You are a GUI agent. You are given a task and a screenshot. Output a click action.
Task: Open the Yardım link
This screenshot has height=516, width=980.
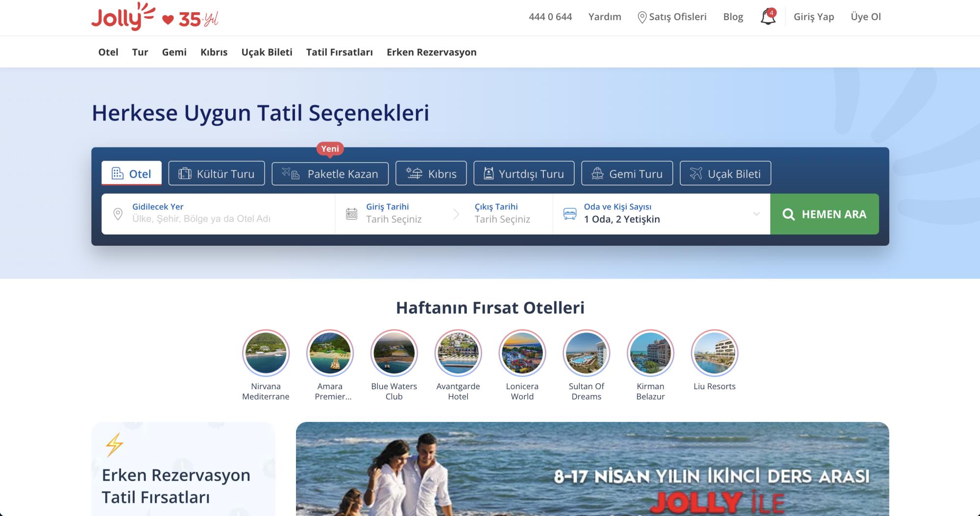tap(605, 17)
